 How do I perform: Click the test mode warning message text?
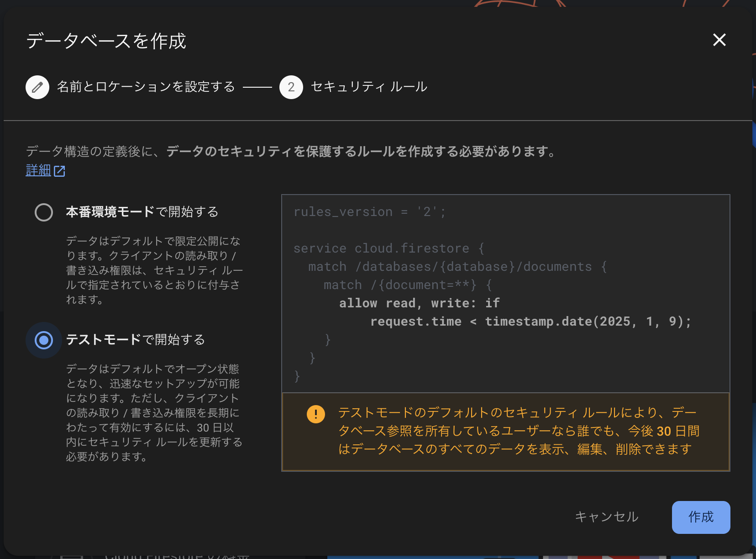click(x=516, y=431)
